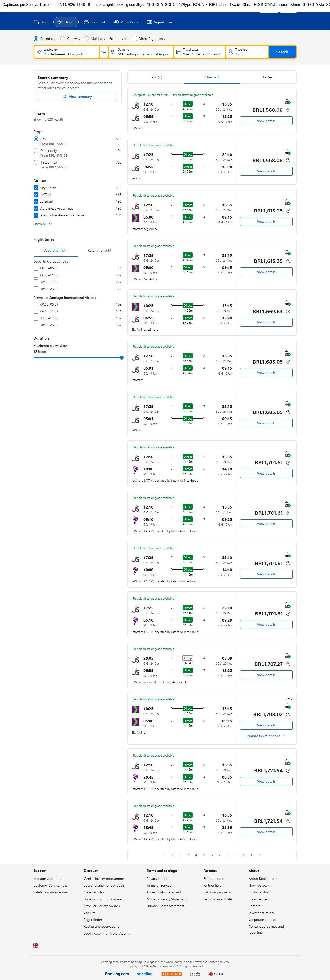Expand Show all airlines list
This screenshot has width=330, height=980.
click(x=42, y=224)
